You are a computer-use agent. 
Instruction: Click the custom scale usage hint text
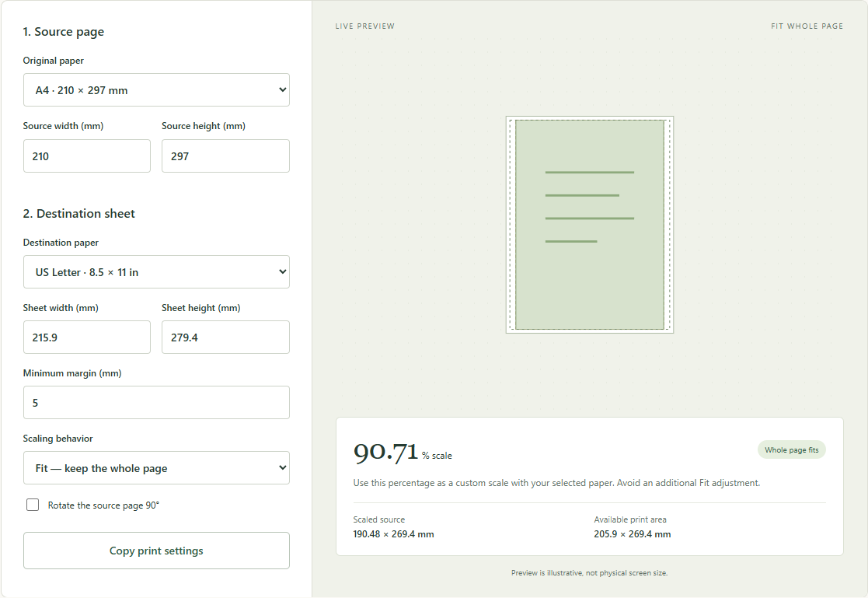coord(556,483)
